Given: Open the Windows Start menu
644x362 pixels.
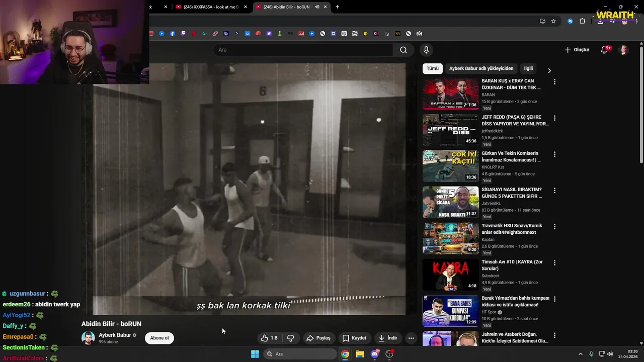Looking at the screenshot, I should coord(255,354).
